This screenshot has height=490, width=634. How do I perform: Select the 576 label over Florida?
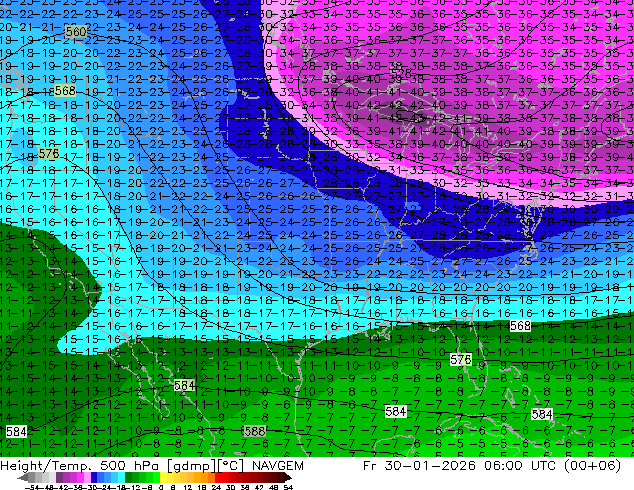(461, 359)
